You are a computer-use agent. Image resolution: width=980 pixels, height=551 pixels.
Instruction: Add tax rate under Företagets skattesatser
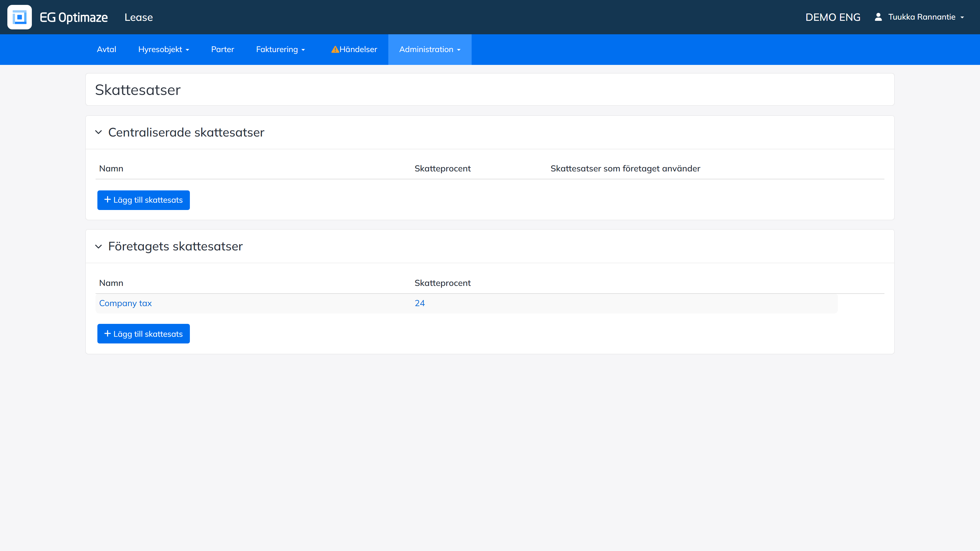click(x=143, y=334)
